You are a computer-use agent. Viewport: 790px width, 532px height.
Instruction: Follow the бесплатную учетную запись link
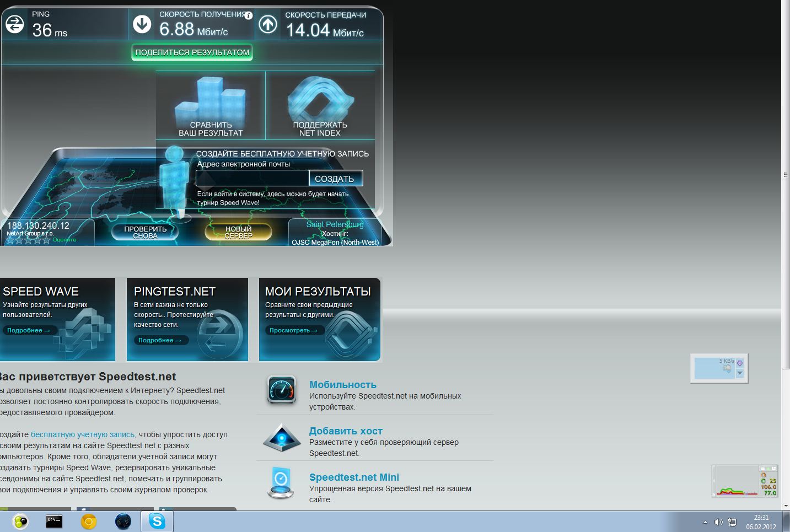tap(83, 434)
